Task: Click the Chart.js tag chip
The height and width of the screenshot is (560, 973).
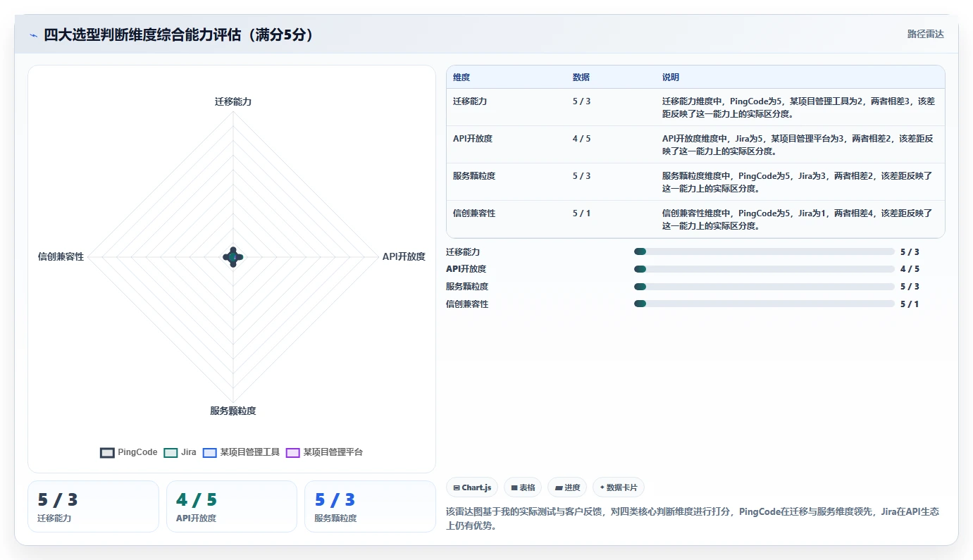Action: pos(472,487)
